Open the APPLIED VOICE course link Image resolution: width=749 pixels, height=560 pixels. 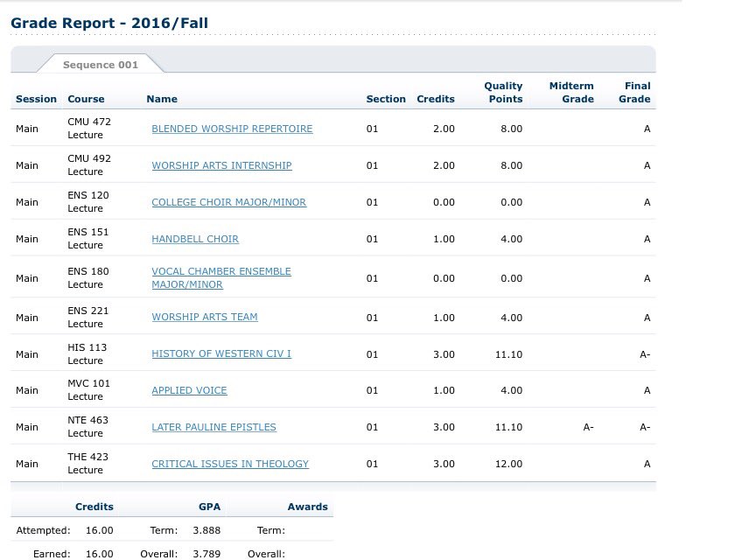click(189, 389)
